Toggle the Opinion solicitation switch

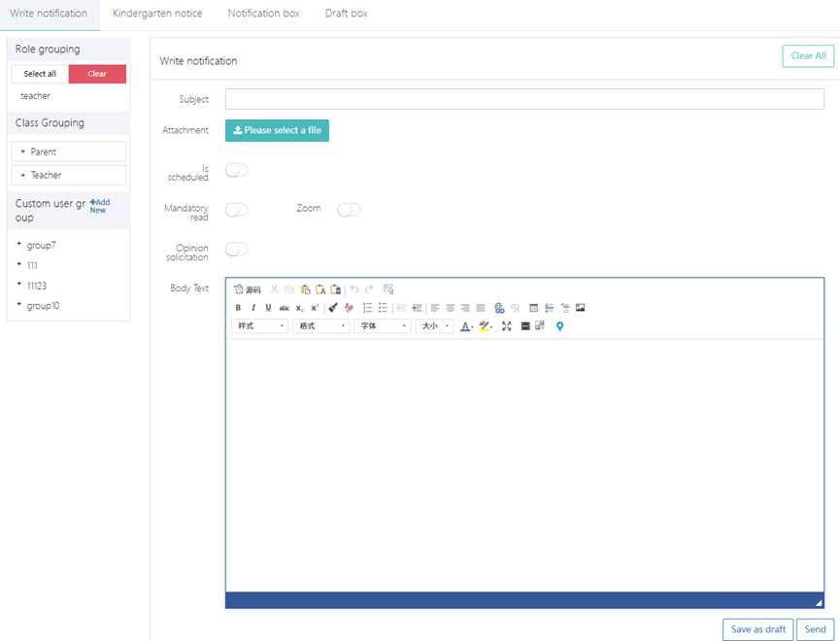(236, 250)
